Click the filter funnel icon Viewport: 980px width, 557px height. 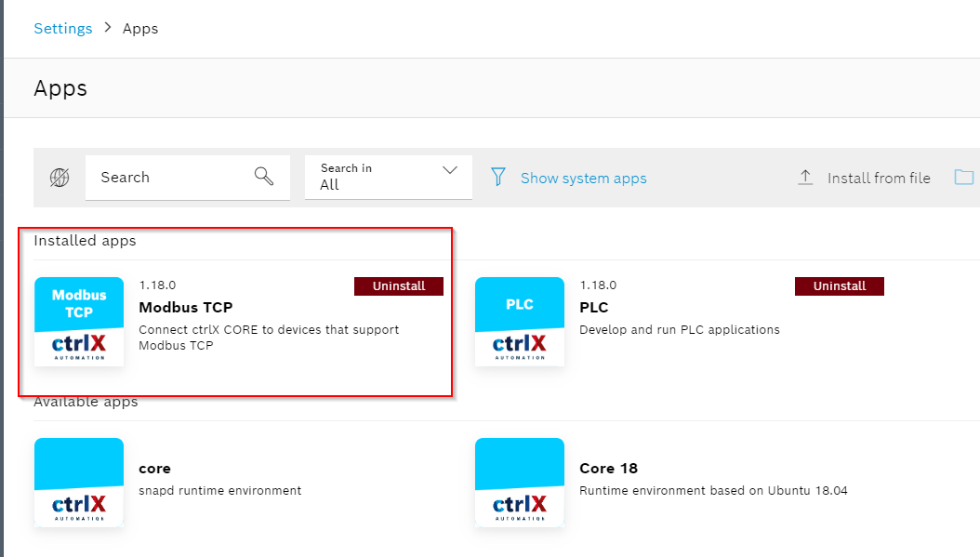pyautogui.click(x=498, y=177)
